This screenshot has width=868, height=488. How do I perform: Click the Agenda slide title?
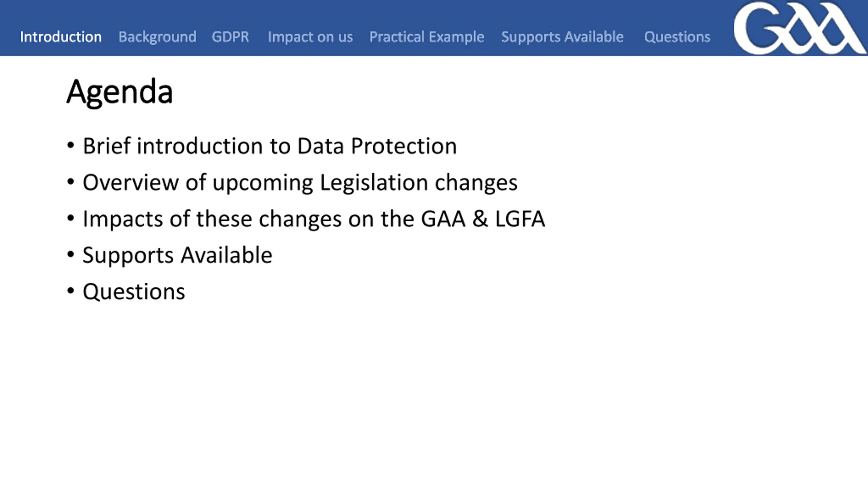click(x=120, y=92)
